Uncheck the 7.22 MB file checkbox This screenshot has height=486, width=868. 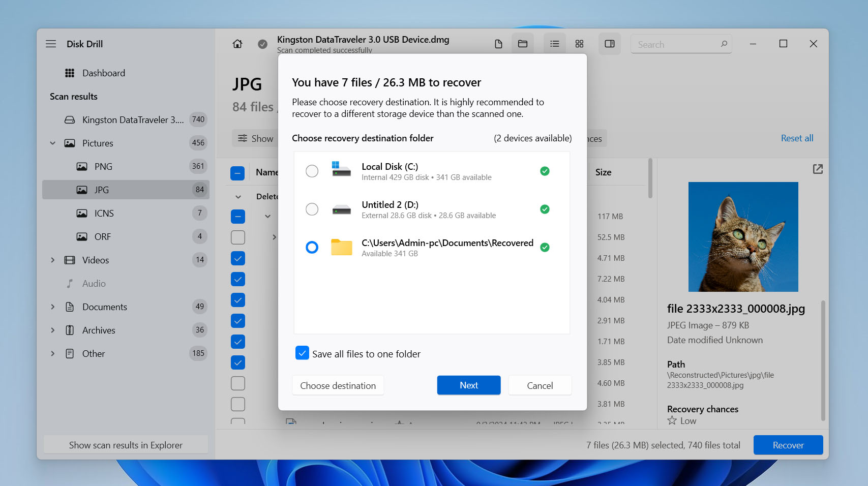point(237,279)
